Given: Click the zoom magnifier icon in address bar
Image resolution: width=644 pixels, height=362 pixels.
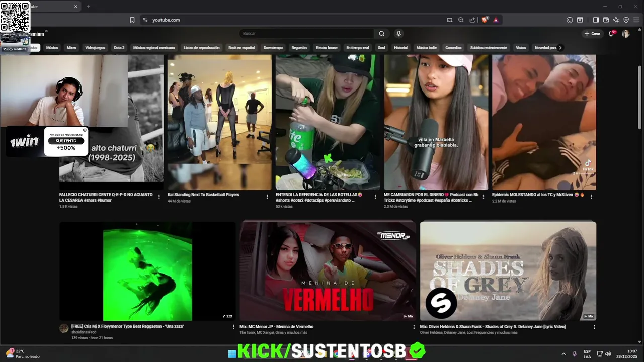Looking at the screenshot, I should point(461,20).
